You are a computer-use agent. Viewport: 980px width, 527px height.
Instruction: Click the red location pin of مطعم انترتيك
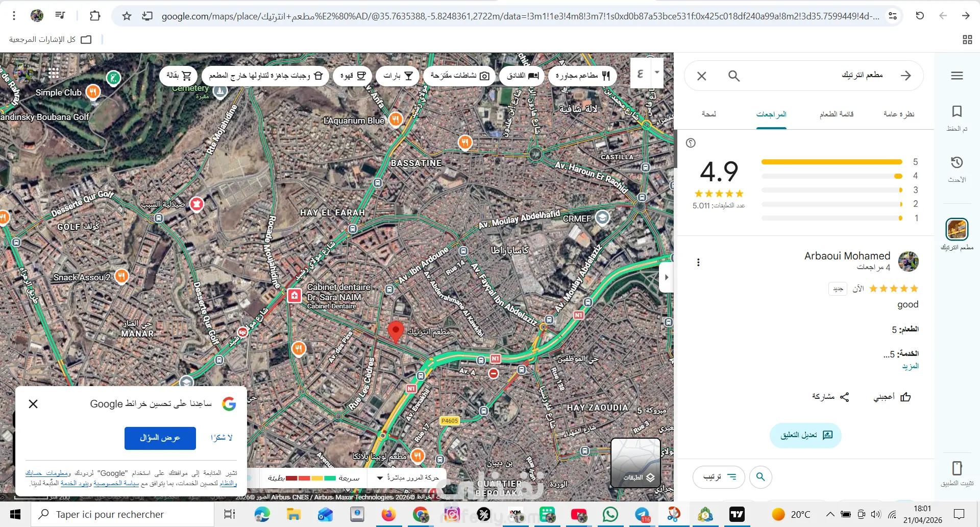[396, 332]
